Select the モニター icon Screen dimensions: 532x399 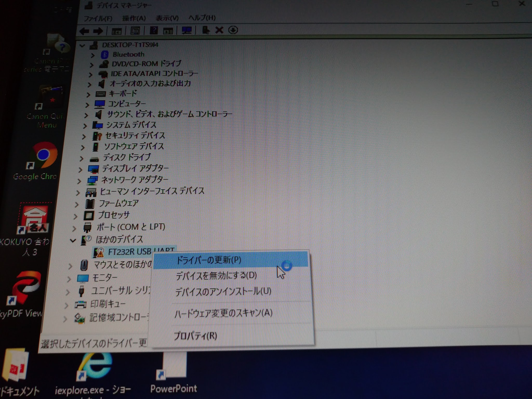pos(83,278)
